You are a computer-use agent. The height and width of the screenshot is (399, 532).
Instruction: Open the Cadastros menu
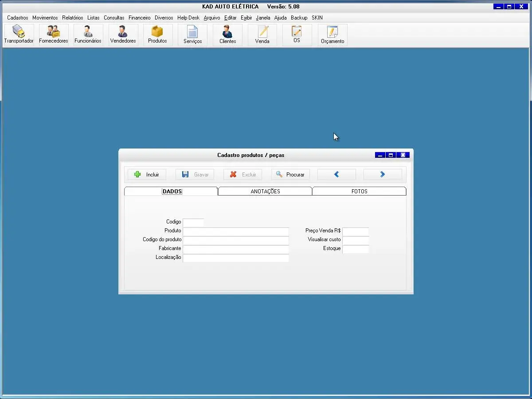tap(18, 18)
